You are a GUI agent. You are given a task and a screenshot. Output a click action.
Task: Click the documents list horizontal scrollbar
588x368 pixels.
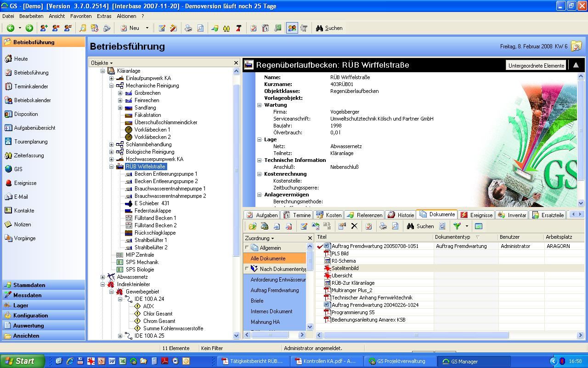(x=416, y=335)
